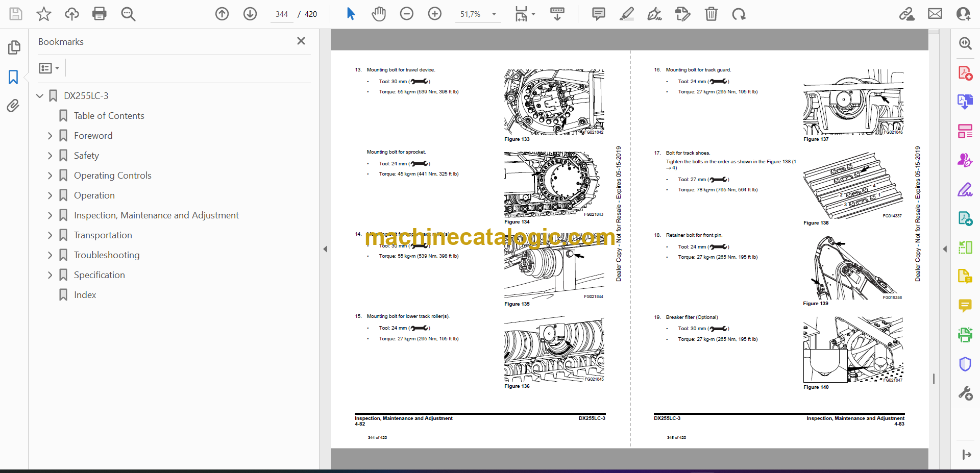Open the fit page options tool
This screenshot has height=473, width=980.
(x=525, y=14)
